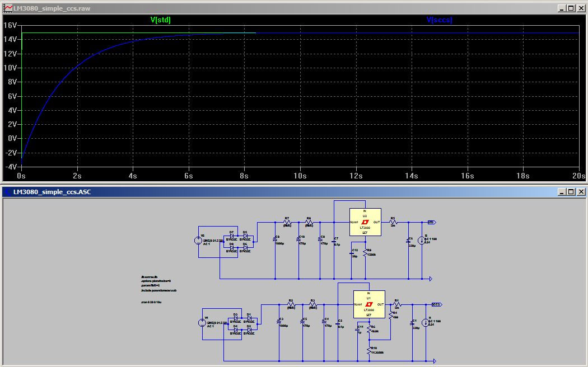The image size is (588, 367).
Task: Select resistor R4 symbol
Action: point(391,314)
